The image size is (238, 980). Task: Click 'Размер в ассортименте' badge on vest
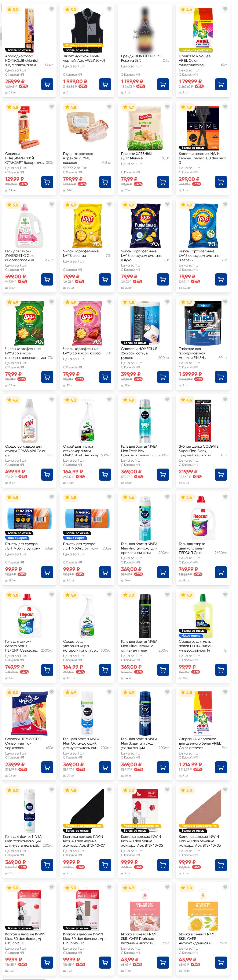click(83, 45)
